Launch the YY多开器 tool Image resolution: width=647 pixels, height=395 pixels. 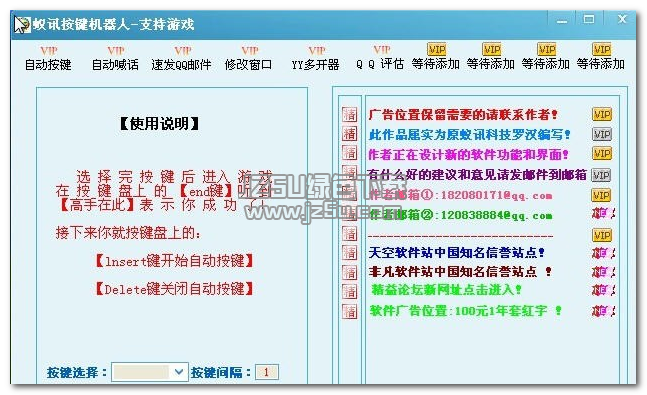tap(316, 58)
